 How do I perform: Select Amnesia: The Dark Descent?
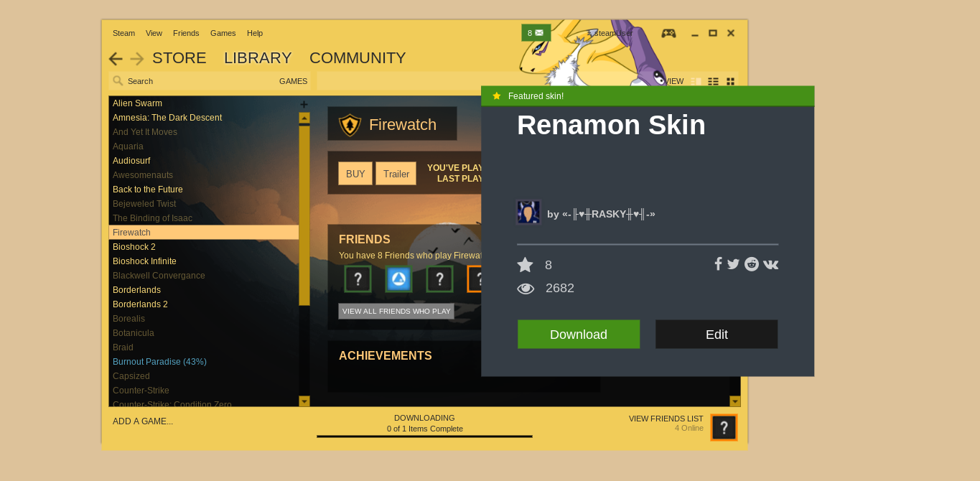coord(204,118)
